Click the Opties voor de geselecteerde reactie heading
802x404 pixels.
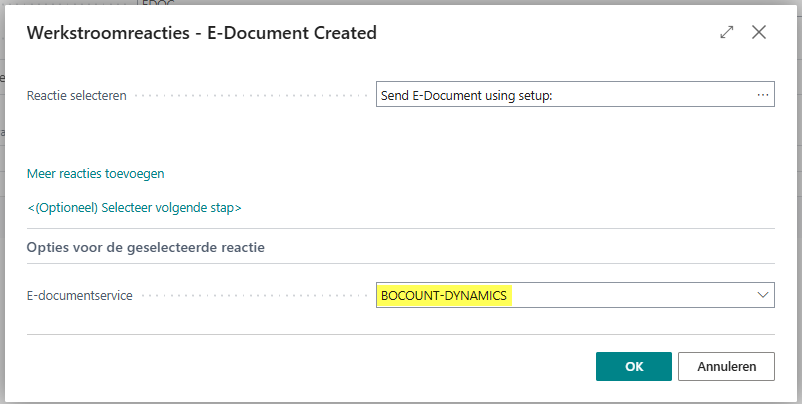145,246
